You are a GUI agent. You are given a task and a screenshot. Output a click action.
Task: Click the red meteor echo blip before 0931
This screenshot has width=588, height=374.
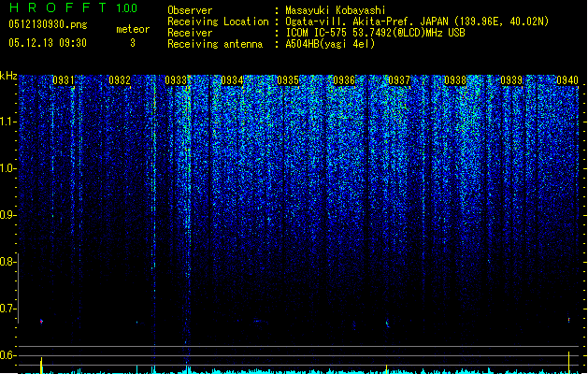41,321
